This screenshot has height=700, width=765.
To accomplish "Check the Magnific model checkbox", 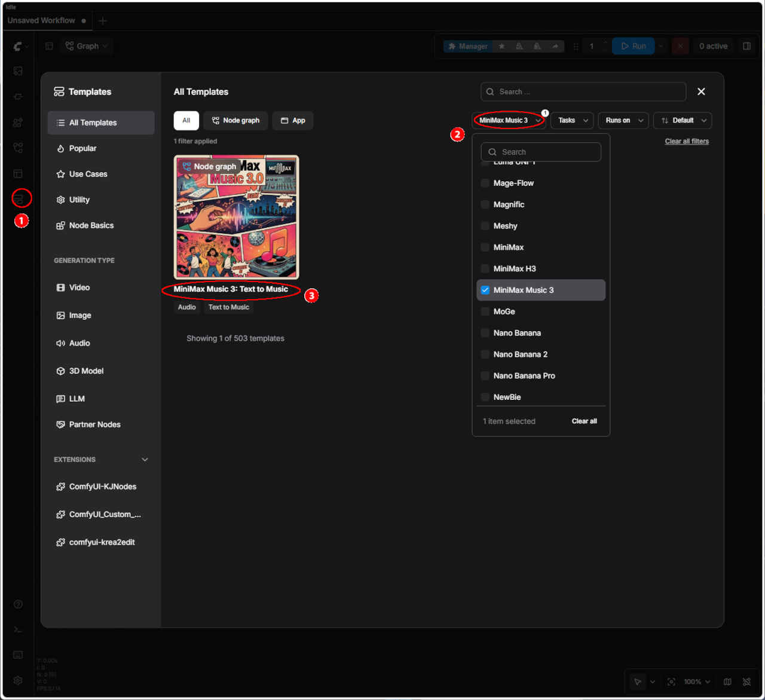I will pos(485,204).
